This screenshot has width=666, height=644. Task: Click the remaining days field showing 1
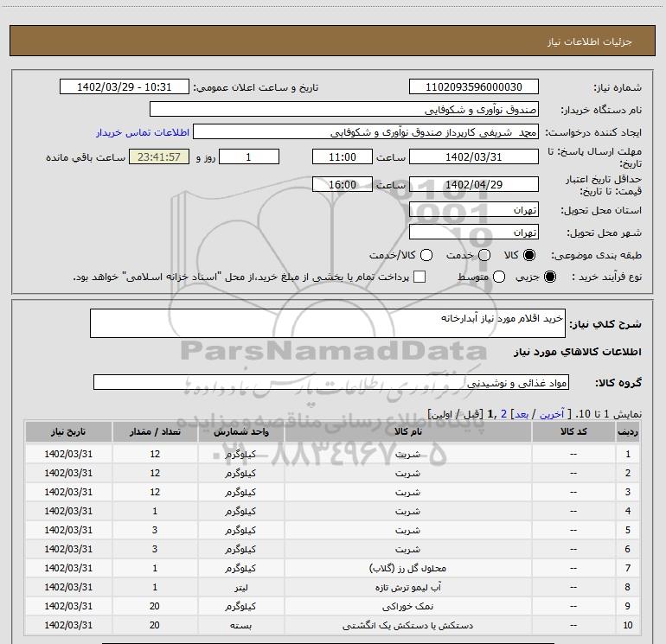[249, 157]
